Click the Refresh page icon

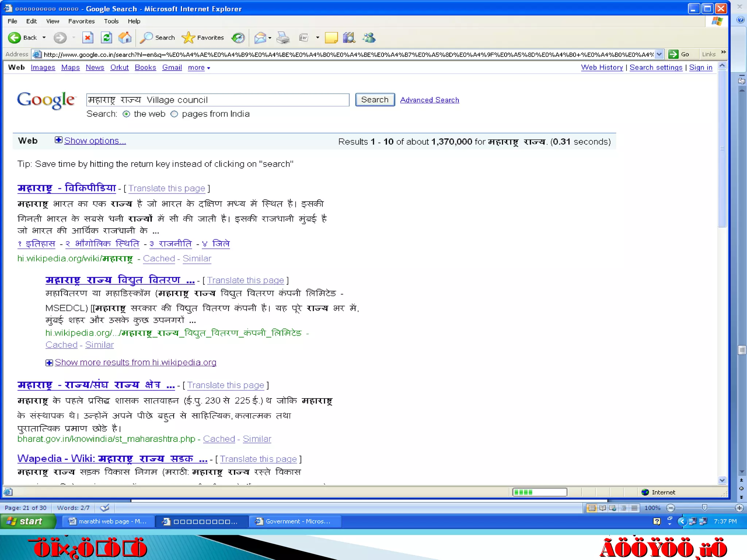tap(106, 38)
